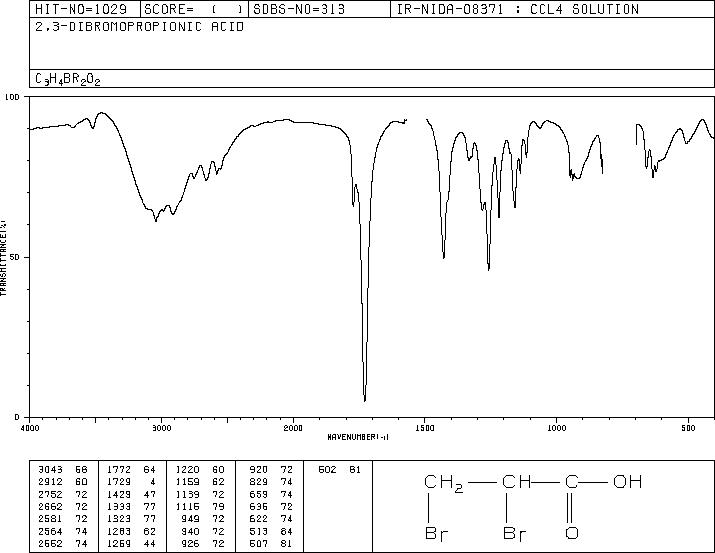Click peak table entry 926

click(x=190, y=543)
